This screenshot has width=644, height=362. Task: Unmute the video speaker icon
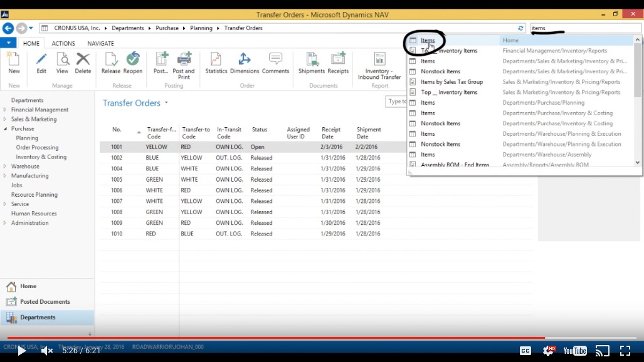[46, 351]
